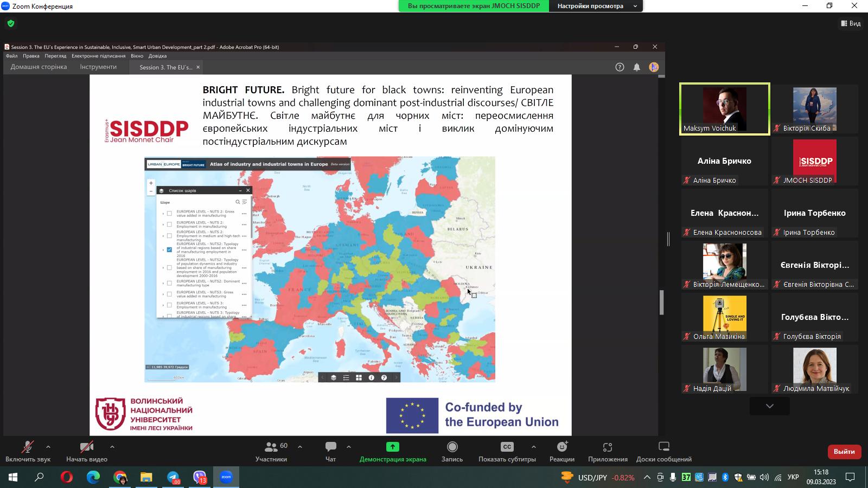Open Приложения apps panel
Image resolution: width=868 pixels, height=488 pixels.
(x=607, y=451)
